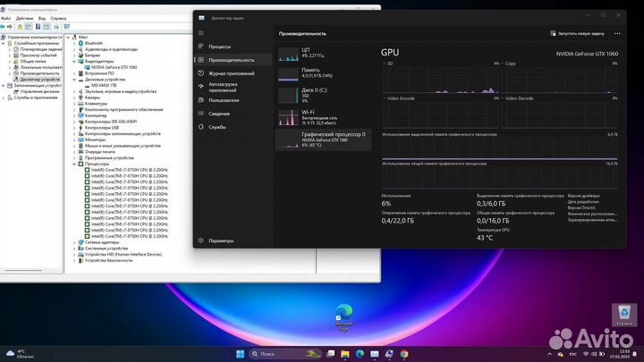Viewport: 644px width, 362px height.
Task: Click the Back arrow in Computer Management toolbar
Action: pos(3,27)
